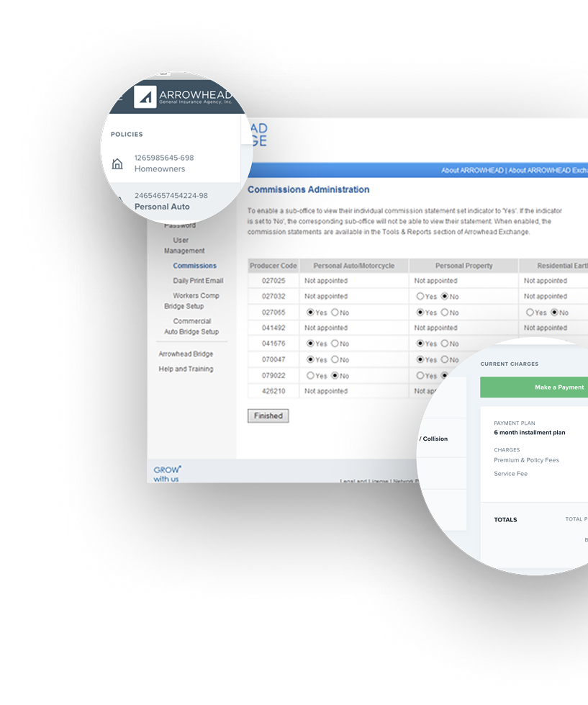The image size is (588, 705).
Task: Click the Arrowhead General Insurance Agency logo
Action: pos(184,96)
